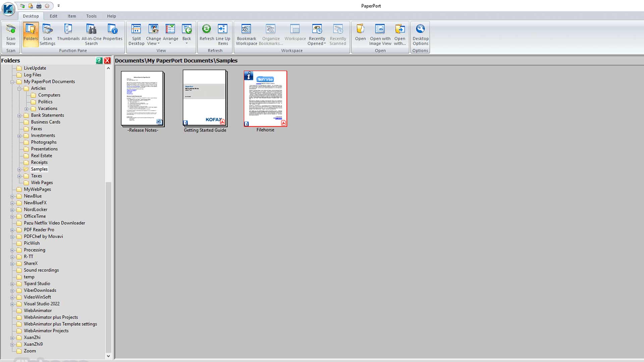Screen dimensions: 644x362
Task: Open the View menu item
Action: pos(161,50)
